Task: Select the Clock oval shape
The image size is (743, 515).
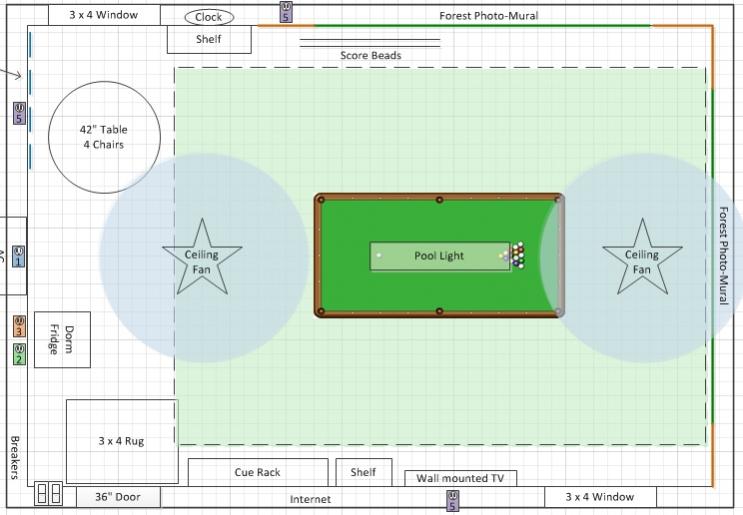Action: [209, 17]
